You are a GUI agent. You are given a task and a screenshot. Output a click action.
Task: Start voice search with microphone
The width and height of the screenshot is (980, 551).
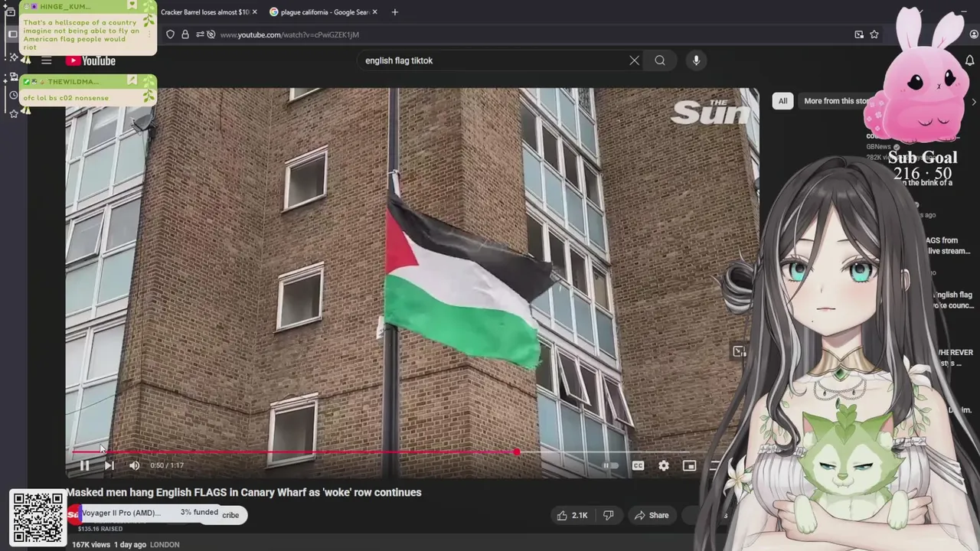click(x=696, y=60)
